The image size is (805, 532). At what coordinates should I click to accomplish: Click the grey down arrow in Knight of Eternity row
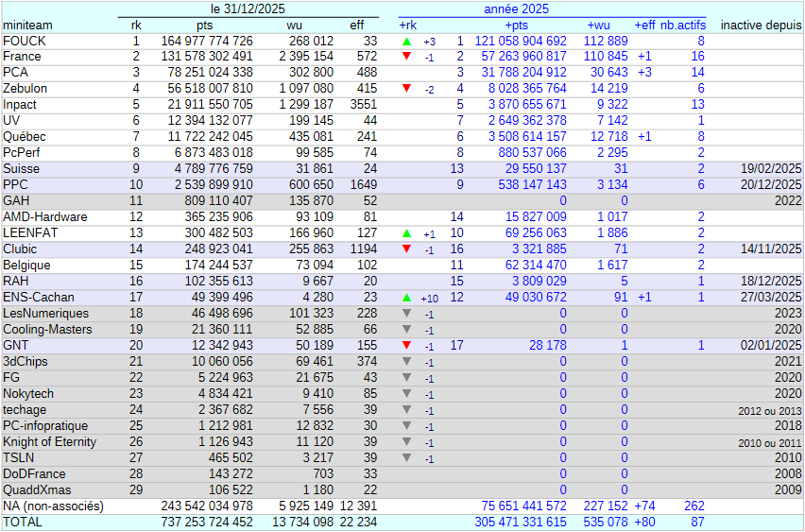406,441
